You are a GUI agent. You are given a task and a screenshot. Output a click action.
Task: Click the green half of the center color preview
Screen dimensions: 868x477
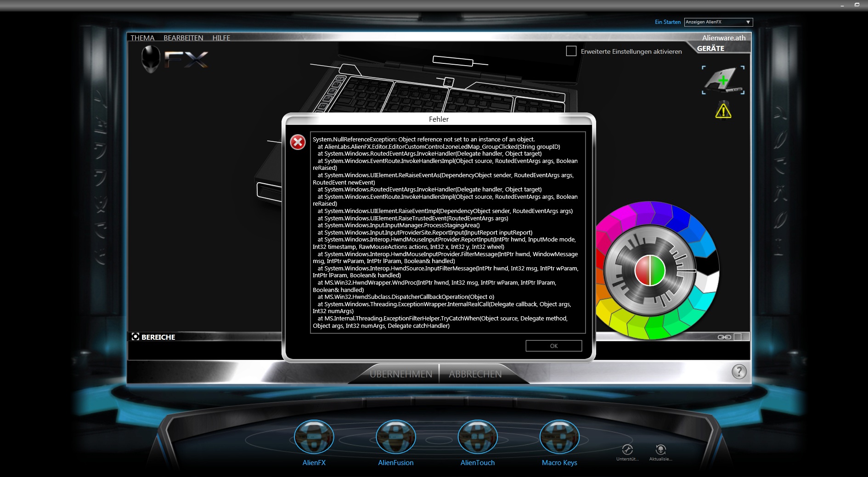tap(658, 270)
